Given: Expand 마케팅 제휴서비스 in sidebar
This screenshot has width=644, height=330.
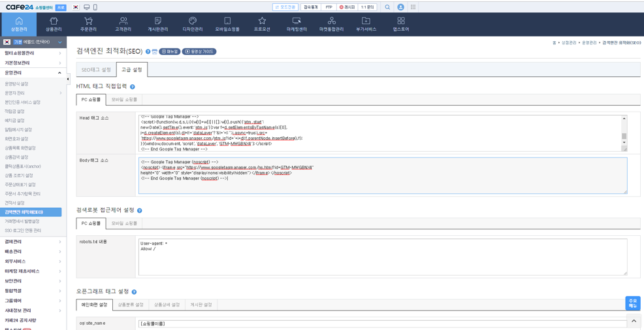Looking at the screenshot, I should point(32,271).
